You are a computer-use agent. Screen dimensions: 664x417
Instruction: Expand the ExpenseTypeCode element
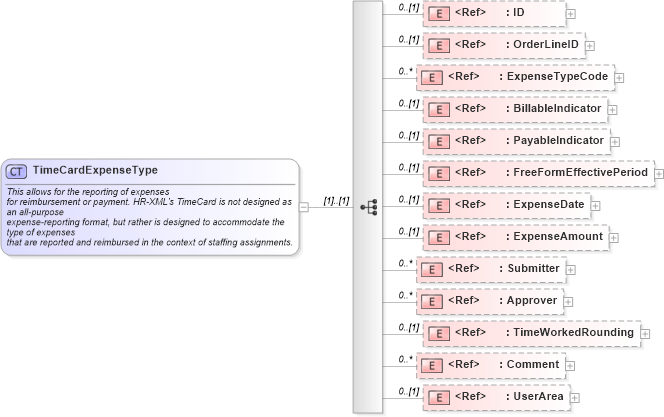619,78
